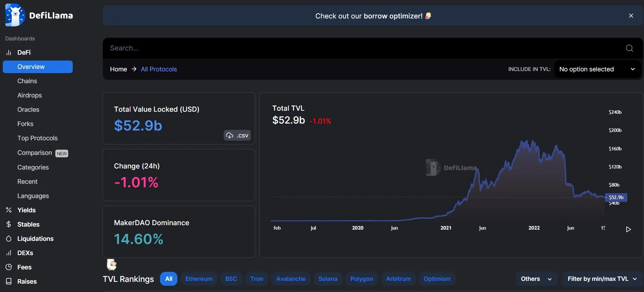
Task: Filter rankings by Ethereum
Action: tap(199, 279)
